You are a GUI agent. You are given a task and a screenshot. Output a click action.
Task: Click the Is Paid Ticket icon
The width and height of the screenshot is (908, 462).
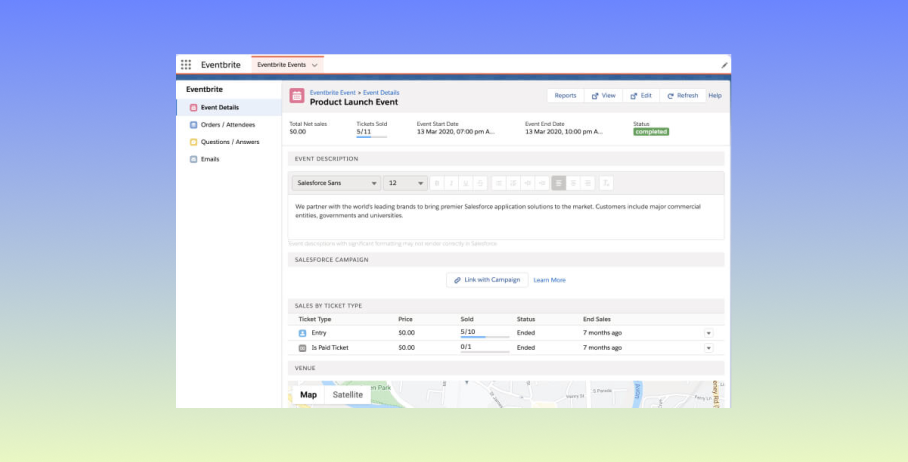pyautogui.click(x=302, y=349)
